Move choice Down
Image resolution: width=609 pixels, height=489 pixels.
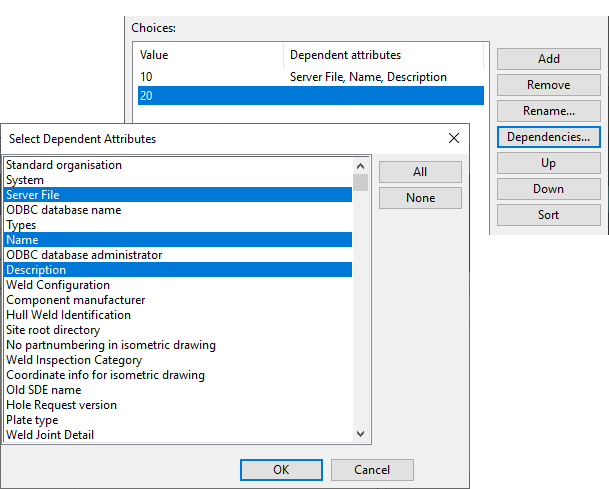(548, 189)
